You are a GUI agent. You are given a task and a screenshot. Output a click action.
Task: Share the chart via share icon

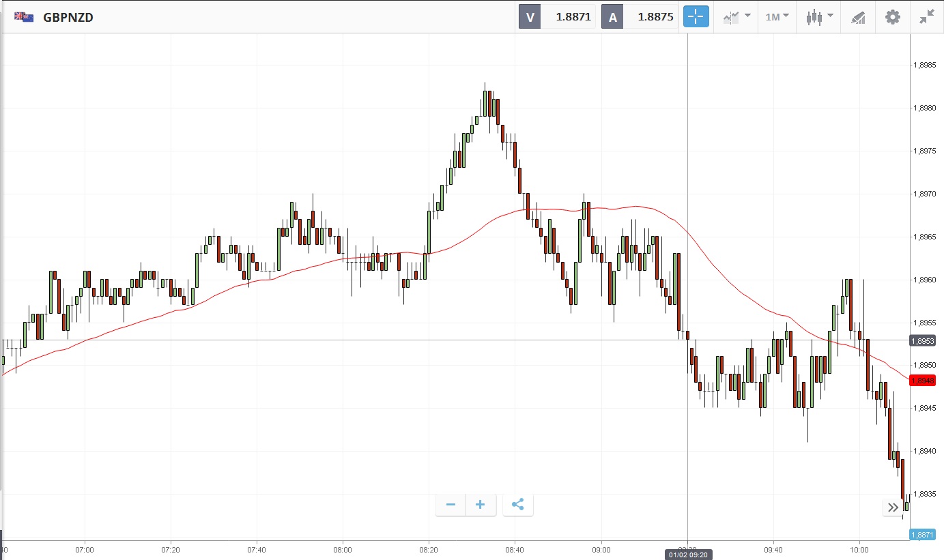517,505
